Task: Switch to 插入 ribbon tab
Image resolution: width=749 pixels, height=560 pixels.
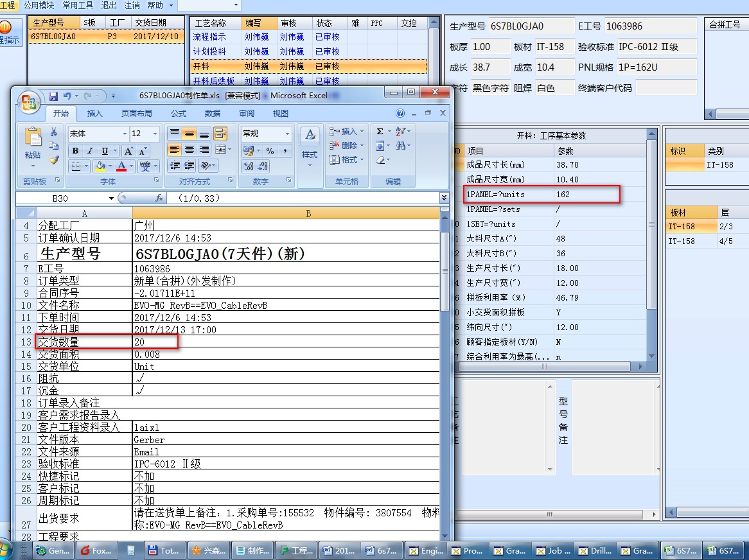Action: (94, 113)
